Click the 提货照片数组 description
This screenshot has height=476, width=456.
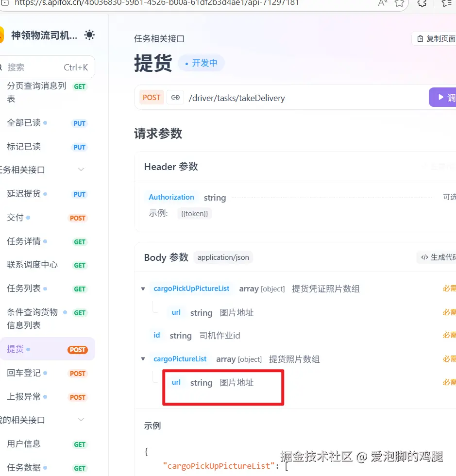click(294, 359)
